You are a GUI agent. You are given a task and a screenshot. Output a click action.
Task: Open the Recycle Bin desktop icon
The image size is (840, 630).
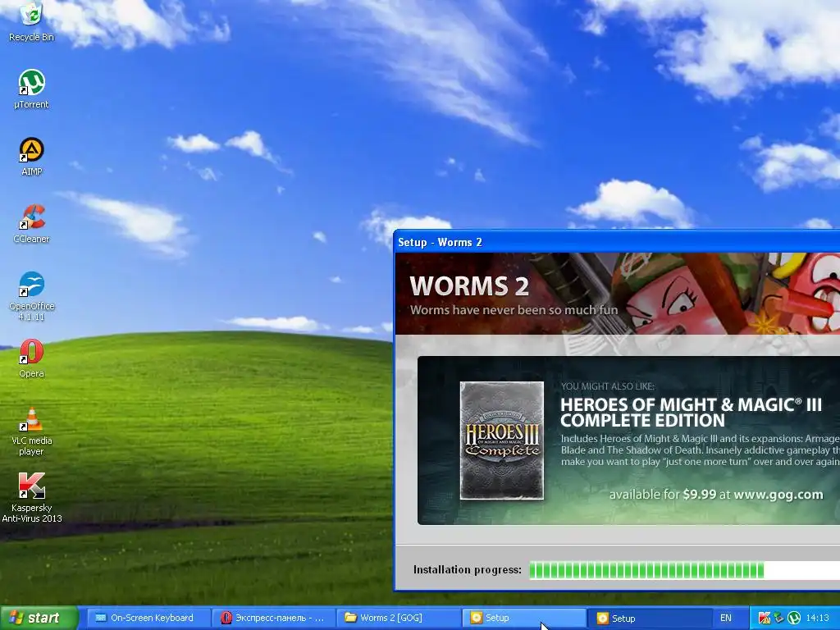(x=31, y=21)
